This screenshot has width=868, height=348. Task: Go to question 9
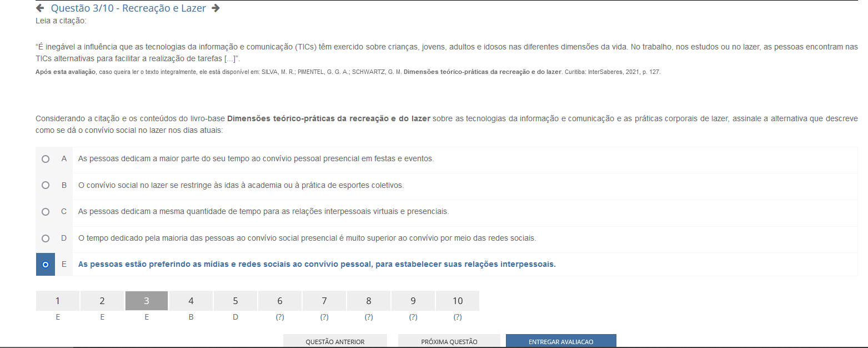(413, 301)
